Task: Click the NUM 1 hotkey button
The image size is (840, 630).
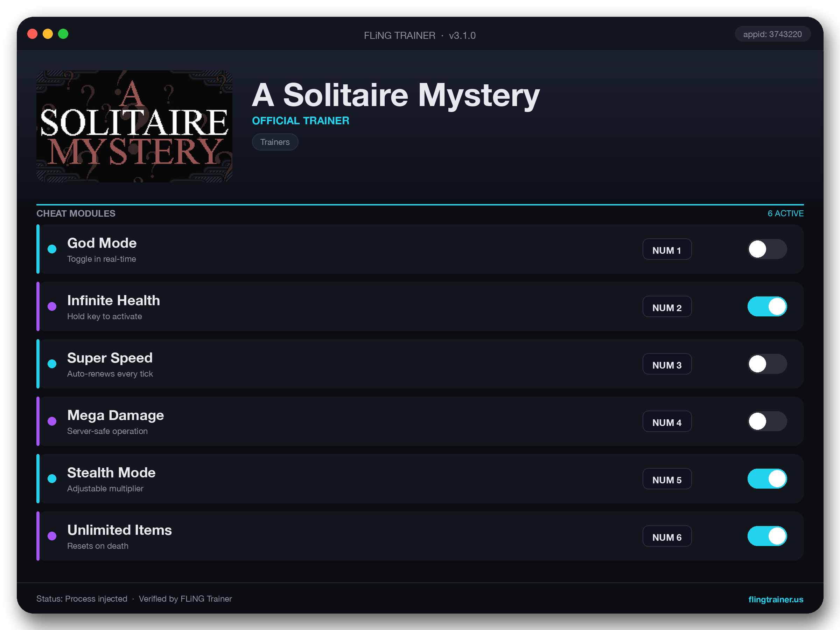Action: [x=667, y=250]
